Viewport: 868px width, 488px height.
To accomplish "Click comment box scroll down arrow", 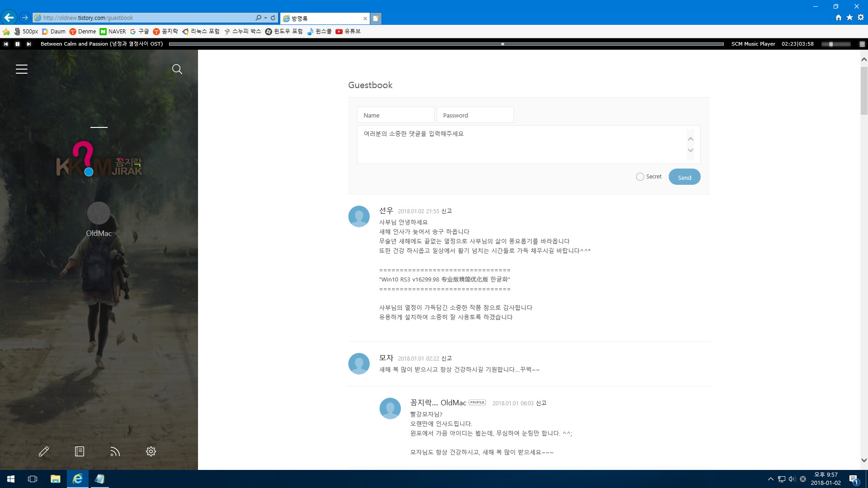I will point(690,150).
